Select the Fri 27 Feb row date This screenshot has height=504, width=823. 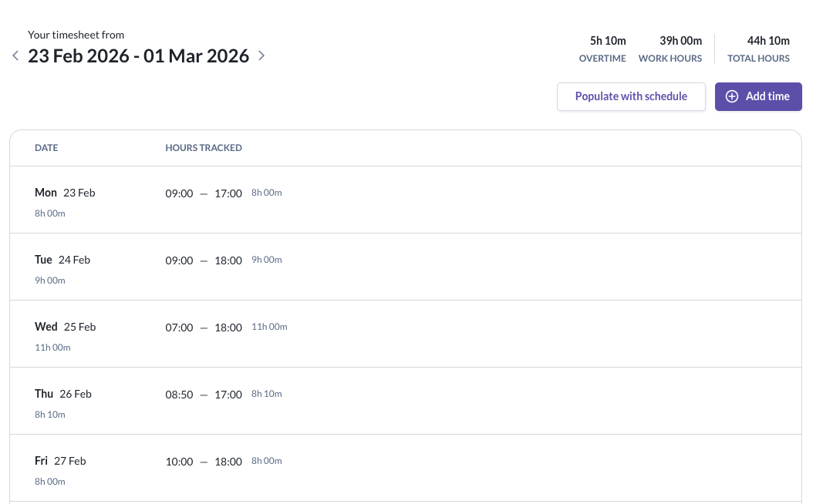click(60, 462)
